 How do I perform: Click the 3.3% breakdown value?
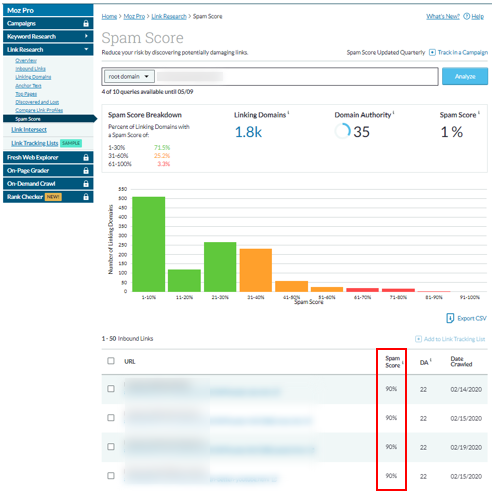pos(164,164)
